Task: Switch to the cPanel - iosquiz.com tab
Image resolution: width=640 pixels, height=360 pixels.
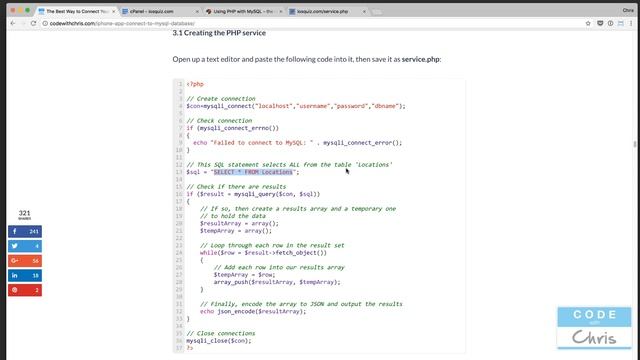Action: [x=159, y=11]
